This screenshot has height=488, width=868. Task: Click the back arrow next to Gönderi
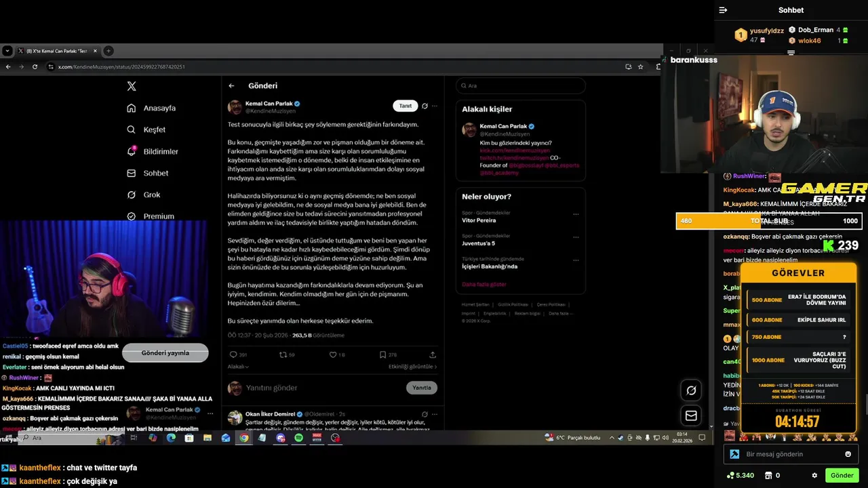(x=231, y=86)
